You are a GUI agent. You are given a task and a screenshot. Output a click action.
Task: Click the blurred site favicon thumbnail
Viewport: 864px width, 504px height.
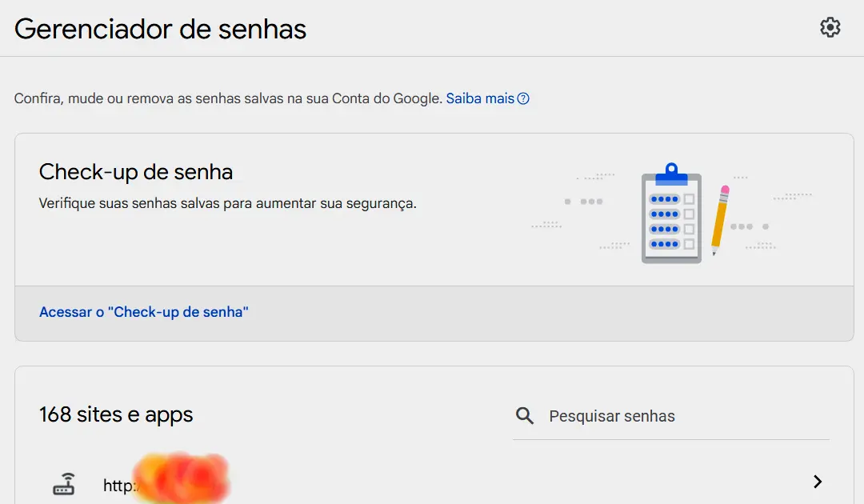[x=180, y=478]
